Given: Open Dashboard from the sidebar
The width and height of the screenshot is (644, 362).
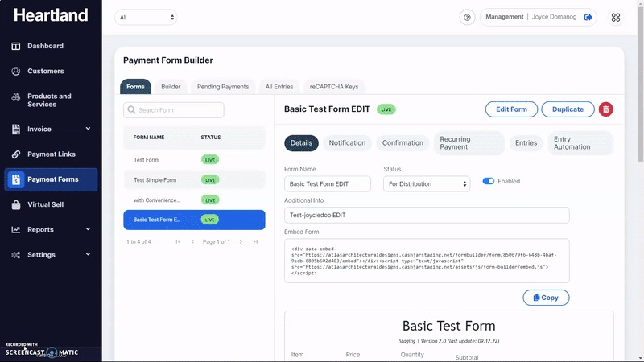Looking at the screenshot, I should [45, 46].
